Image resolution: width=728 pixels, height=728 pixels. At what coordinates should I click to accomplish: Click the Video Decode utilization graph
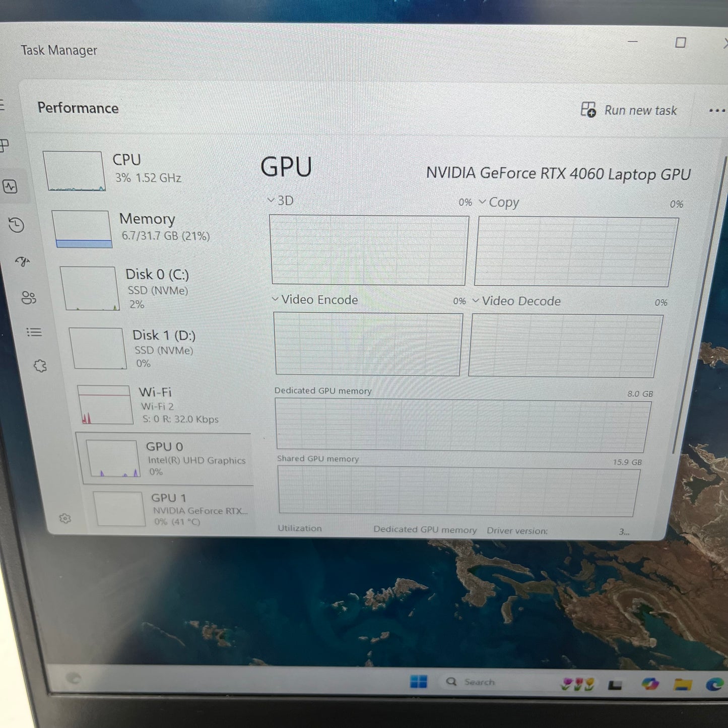565,346
